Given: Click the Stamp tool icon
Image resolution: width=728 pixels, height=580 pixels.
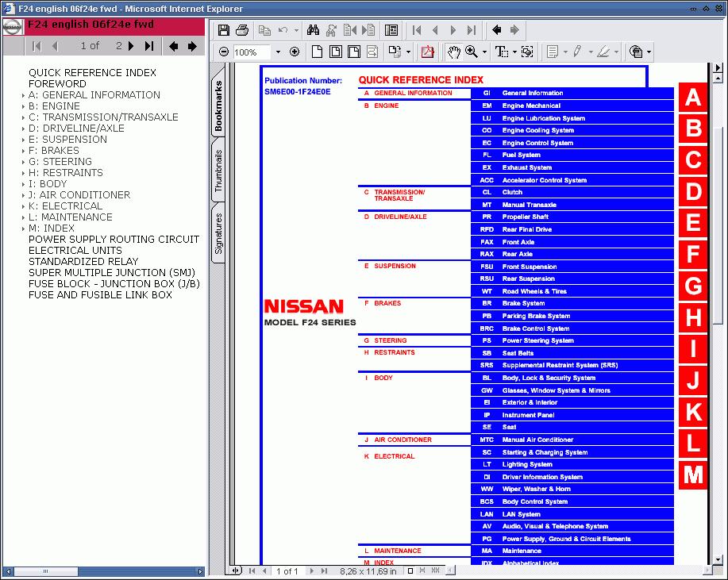Looking at the screenshot, I should coord(636,52).
